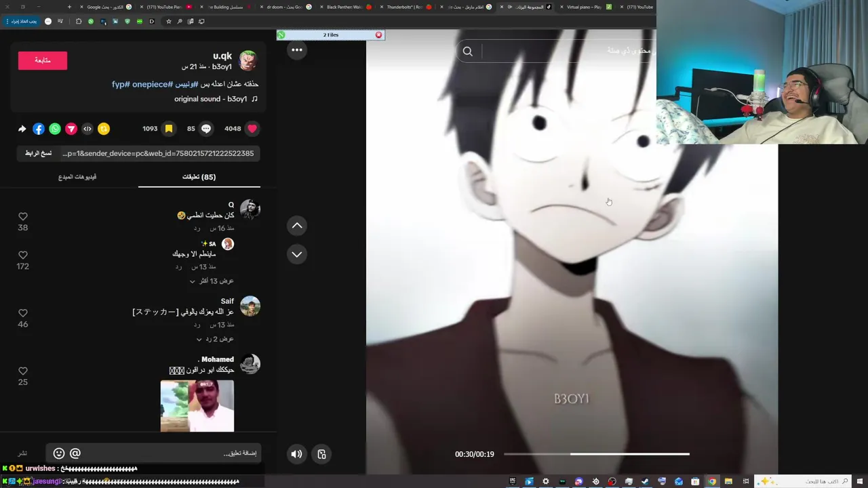Like Q's comment with 38 likes
This screenshot has height=488, width=868.
[x=23, y=216]
